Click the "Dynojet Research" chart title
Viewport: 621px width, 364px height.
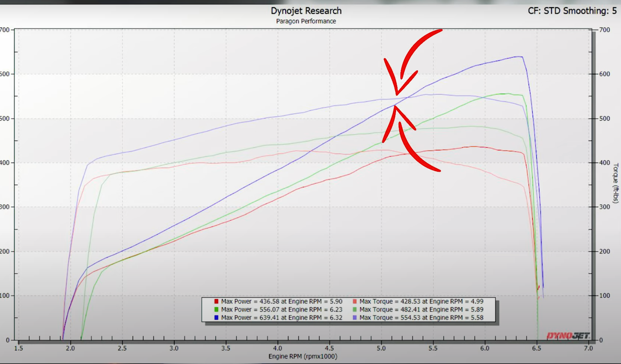(306, 11)
